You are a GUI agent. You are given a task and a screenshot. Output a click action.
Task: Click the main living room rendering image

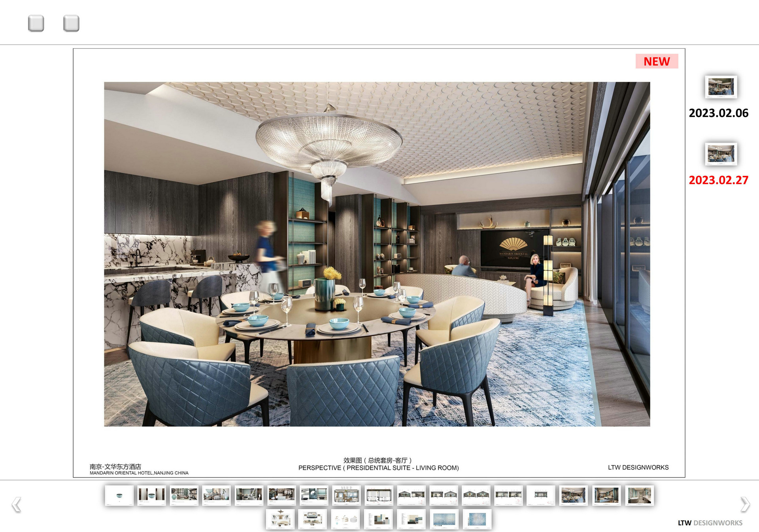[x=377, y=254]
